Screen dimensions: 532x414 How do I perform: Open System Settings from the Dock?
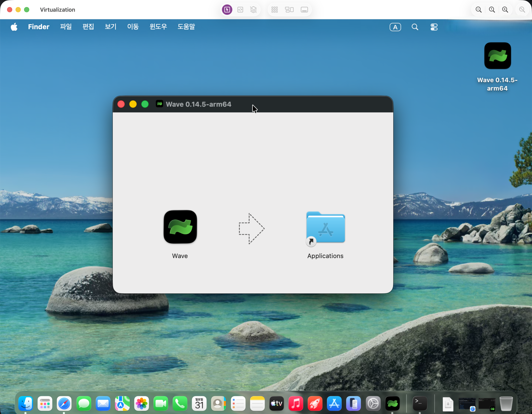click(373, 403)
